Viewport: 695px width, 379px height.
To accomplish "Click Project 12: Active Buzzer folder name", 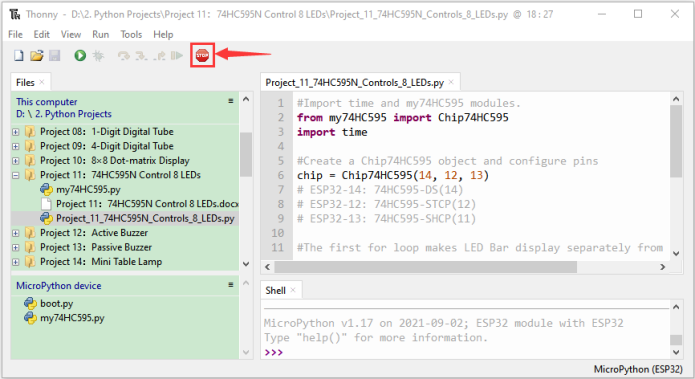I will pyautogui.click(x=94, y=233).
